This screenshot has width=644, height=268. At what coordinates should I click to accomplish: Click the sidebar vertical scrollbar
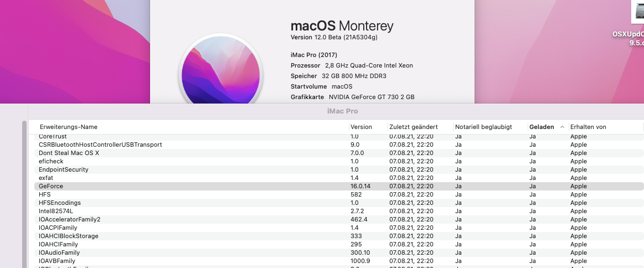coord(24,194)
